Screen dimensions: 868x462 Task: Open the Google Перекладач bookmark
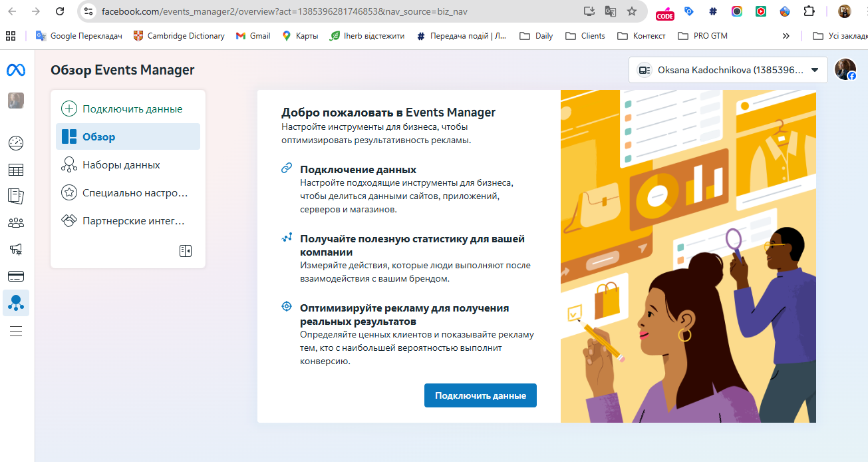[x=79, y=36]
